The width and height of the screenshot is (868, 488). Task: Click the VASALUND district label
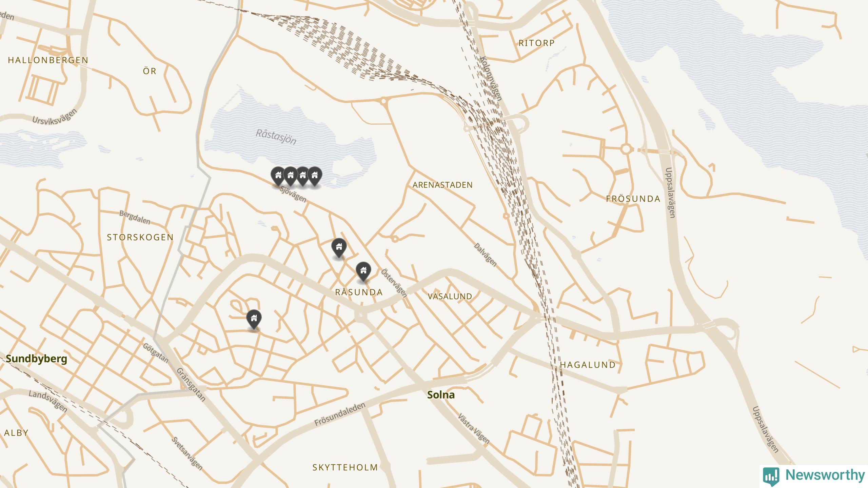point(450,297)
